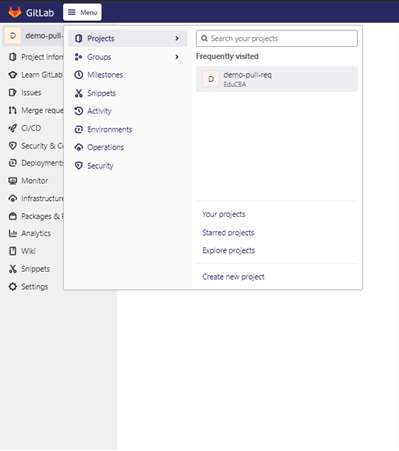Click the Learn GitLab sidebar icon
The width and height of the screenshot is (399, 451).
(x=13, y=75)
